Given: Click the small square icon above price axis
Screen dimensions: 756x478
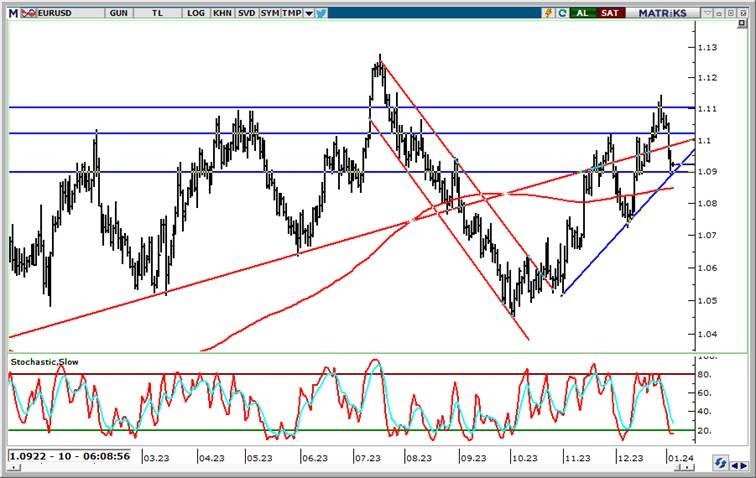Looking at the screenshot, I should point(742,23).
